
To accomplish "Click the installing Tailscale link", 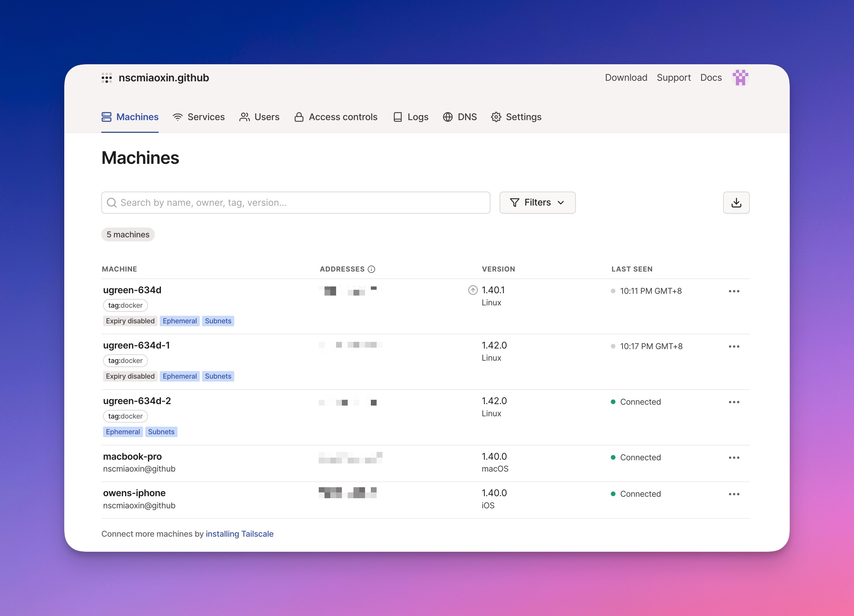I will (239, 533).
